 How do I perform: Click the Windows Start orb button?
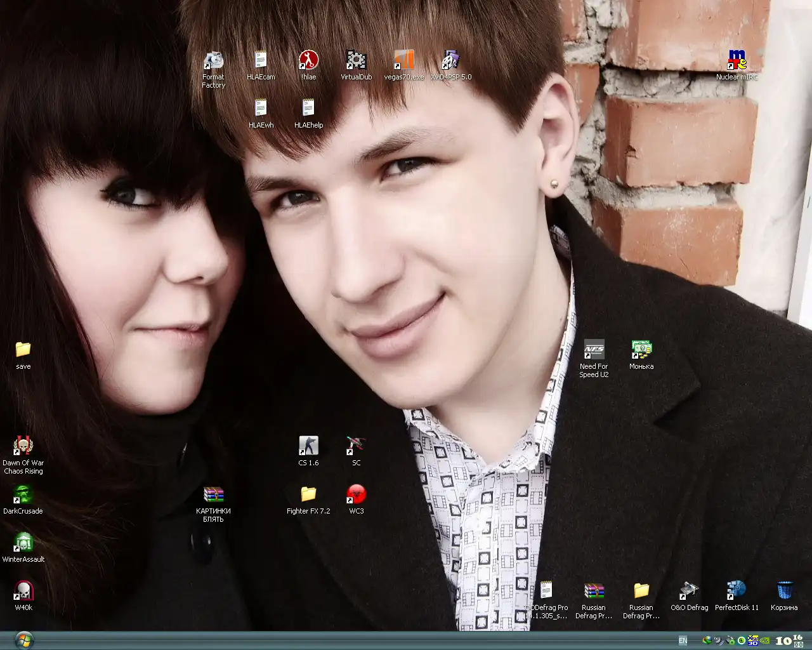point(24,640)
